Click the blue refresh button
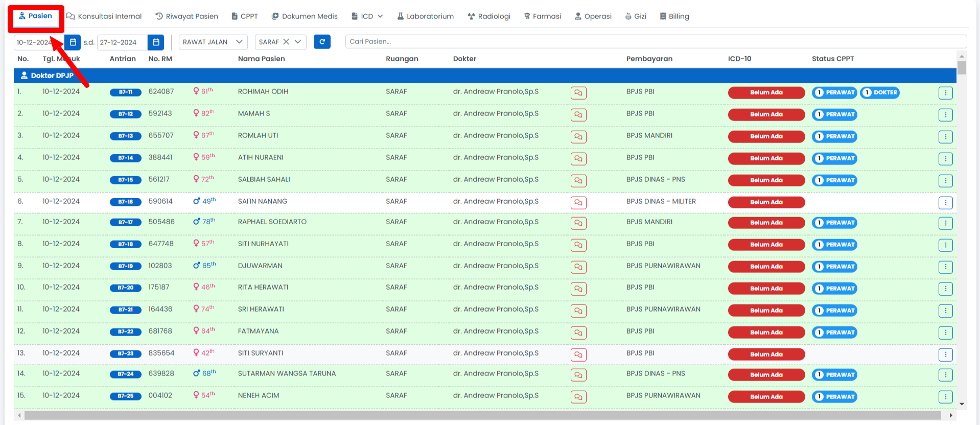 [x=322, y=42]
